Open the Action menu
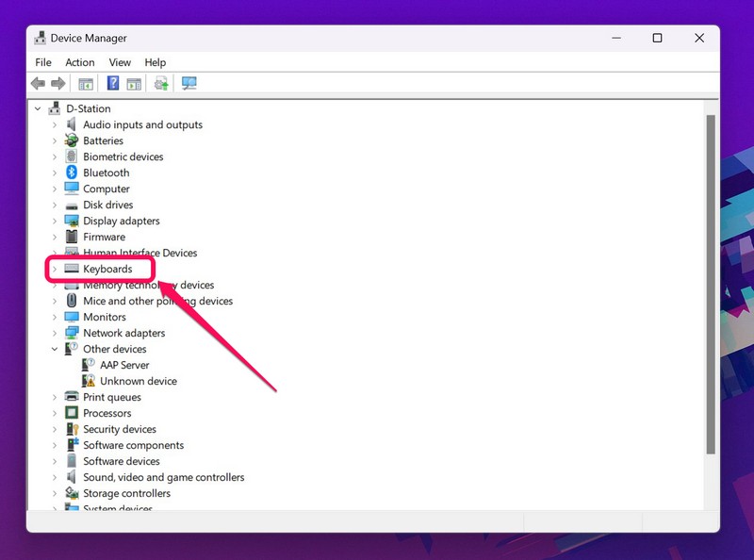Screen dimensions: 754x560 pos(80,62)
